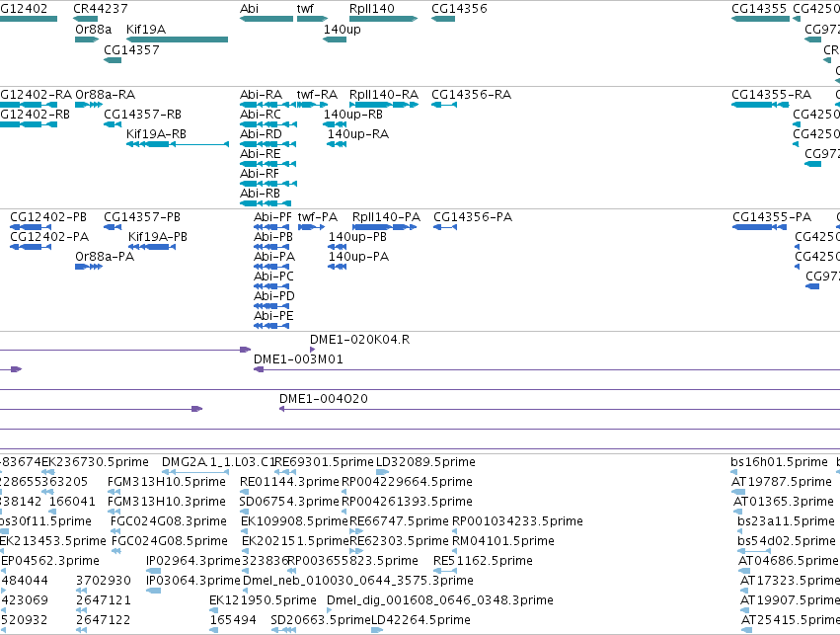This screenshot has width=840, height=635.
Task: Click transcript Abi-RC
Action: (x=261, y=115)
